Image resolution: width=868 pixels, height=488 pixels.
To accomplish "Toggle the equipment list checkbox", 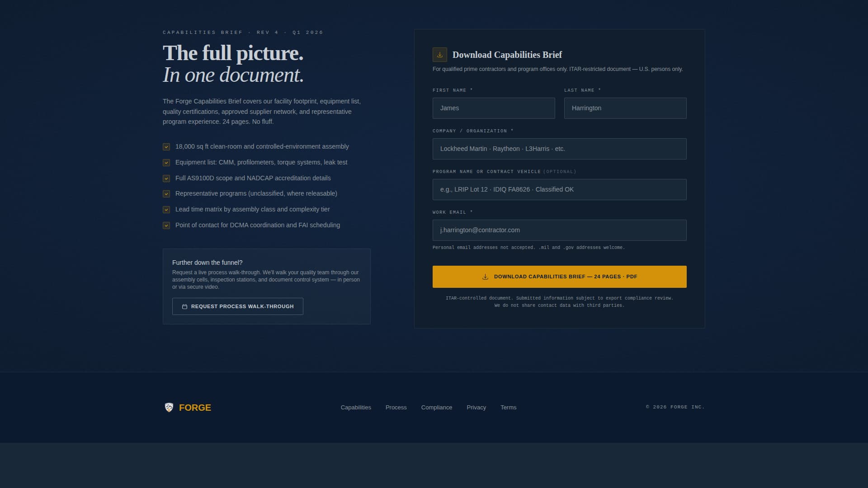I will 166,163.
